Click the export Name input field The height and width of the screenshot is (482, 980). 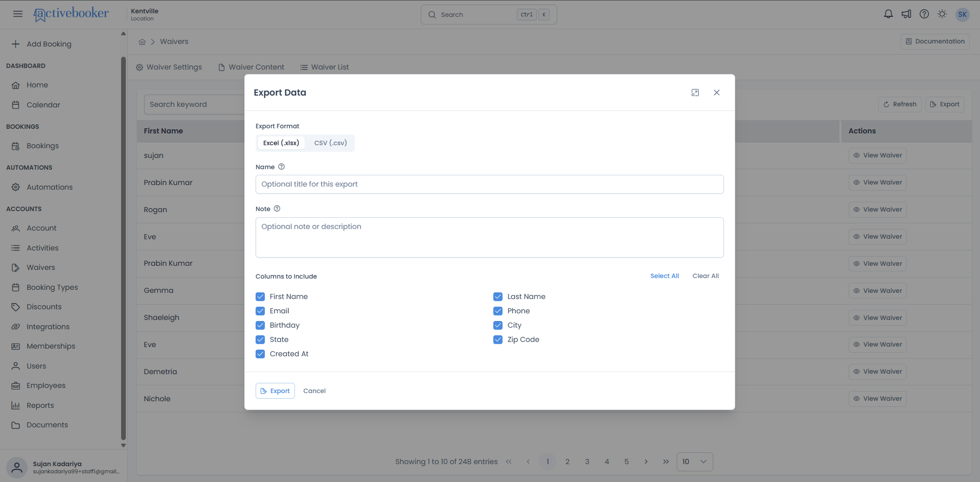[489, 184]
